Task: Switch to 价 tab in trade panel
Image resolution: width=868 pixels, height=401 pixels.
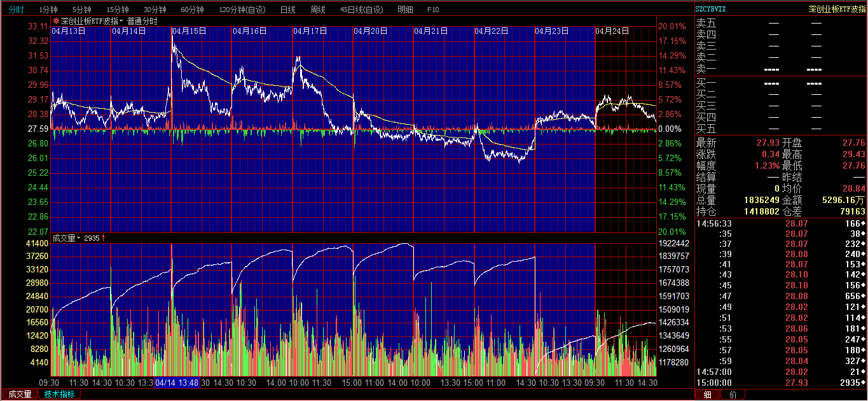Action: coord(733,395)
